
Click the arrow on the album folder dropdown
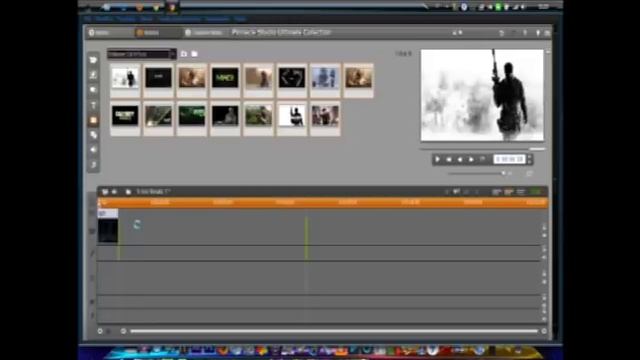point(173,54)
